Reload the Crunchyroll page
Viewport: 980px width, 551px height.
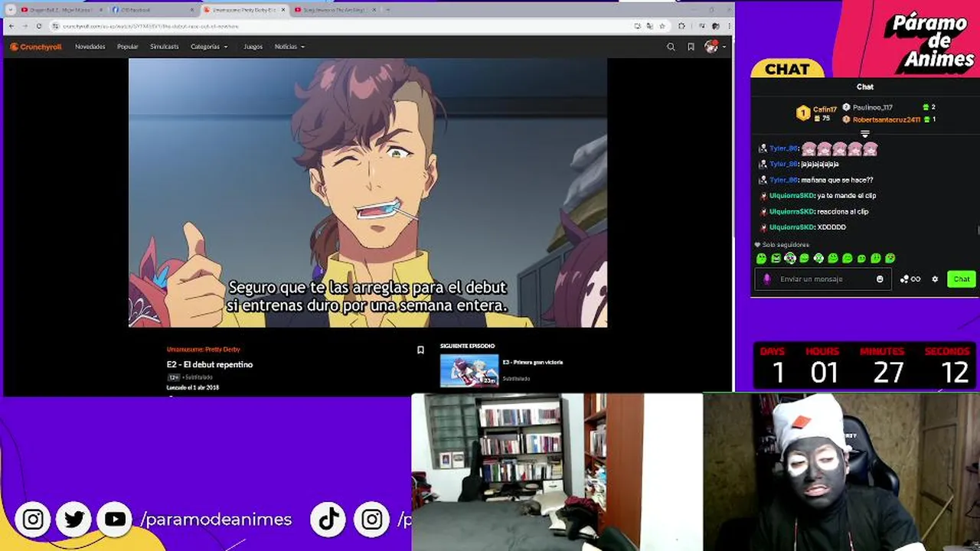point(38,26)
